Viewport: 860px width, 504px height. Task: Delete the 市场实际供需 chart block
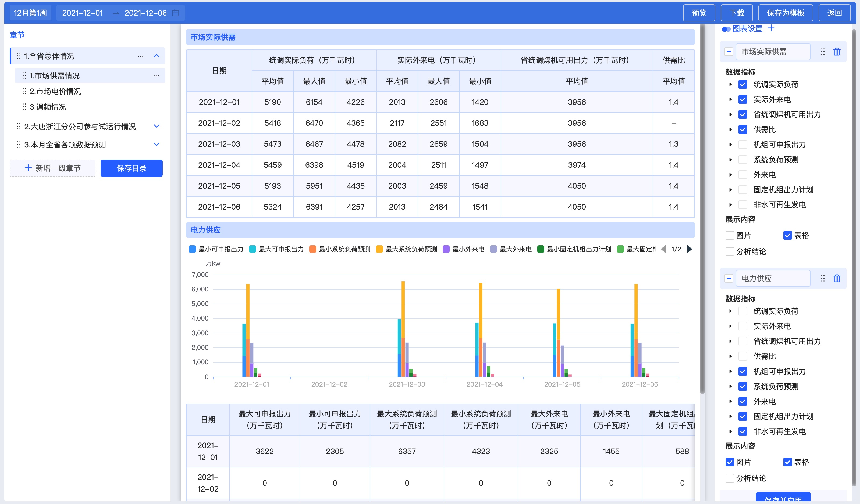point(837,52)
